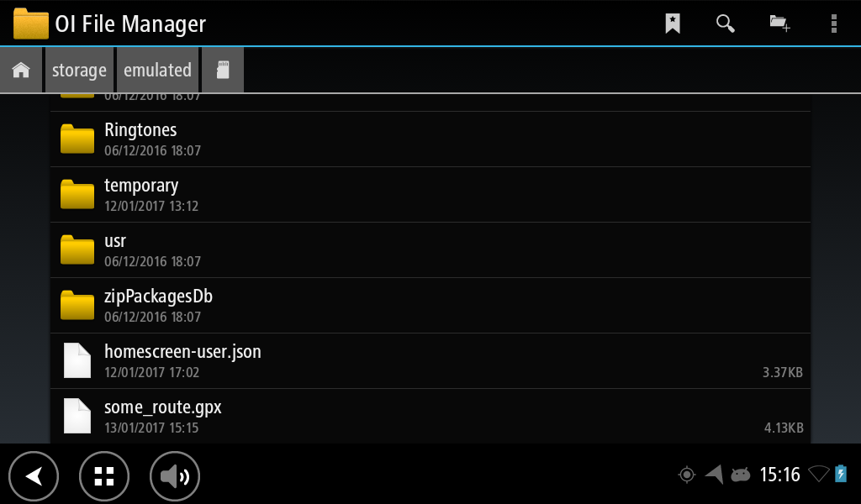Tap the battery charging indicator
The image size is (861, 504).
coord(841,474)
